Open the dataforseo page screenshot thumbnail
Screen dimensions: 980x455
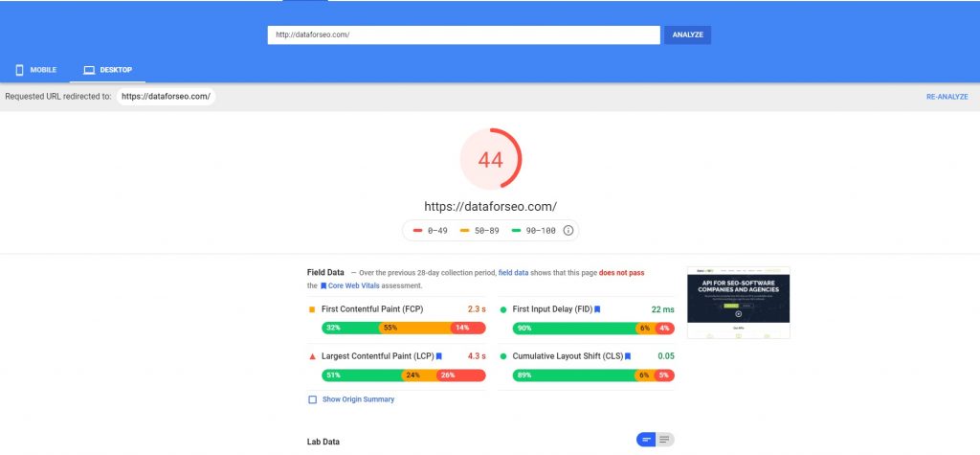(738, 303)
